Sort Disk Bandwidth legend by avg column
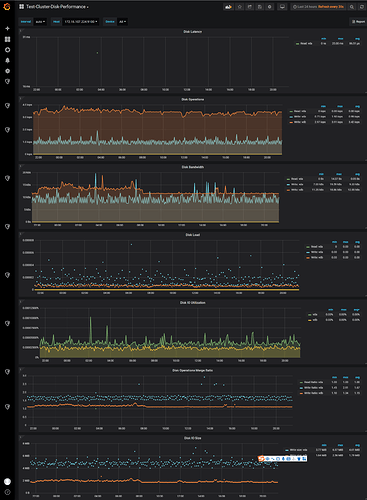 pos(357,174)
